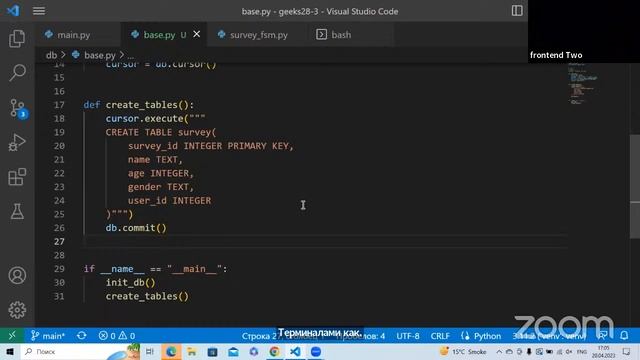Image resolution: width=640 pixels, height=360 pixels.
Task: Click the Windows clock and date
Action: point(603,351)
